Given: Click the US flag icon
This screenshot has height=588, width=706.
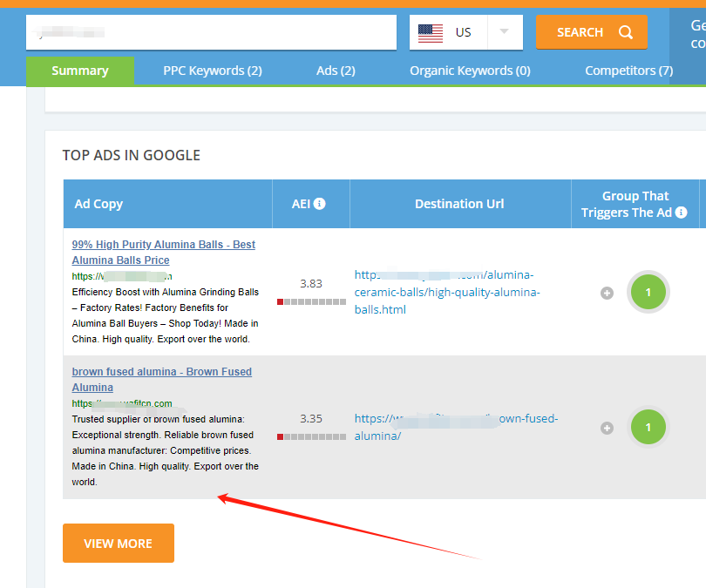Looking at the screenshot, I should (x=431, y=33).
